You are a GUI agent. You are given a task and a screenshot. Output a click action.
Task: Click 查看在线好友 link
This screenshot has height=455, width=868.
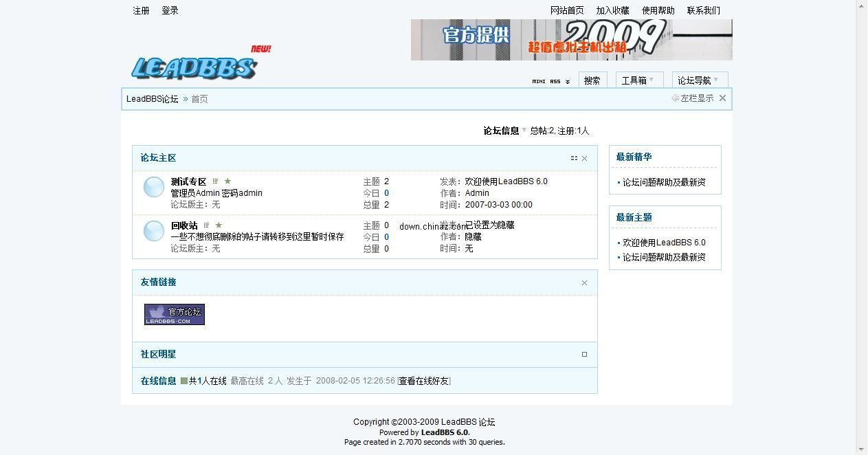(424, 381)
